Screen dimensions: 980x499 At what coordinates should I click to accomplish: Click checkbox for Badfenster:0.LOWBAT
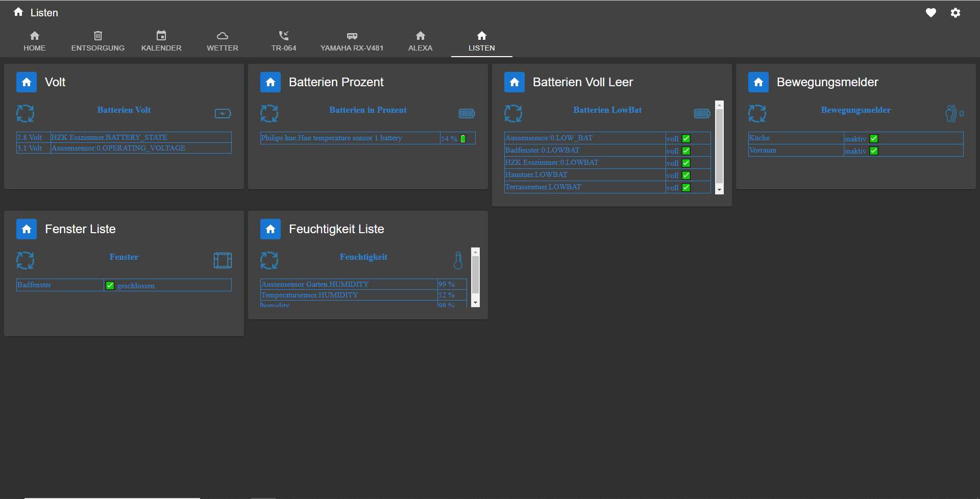click(x=686, y=151)
